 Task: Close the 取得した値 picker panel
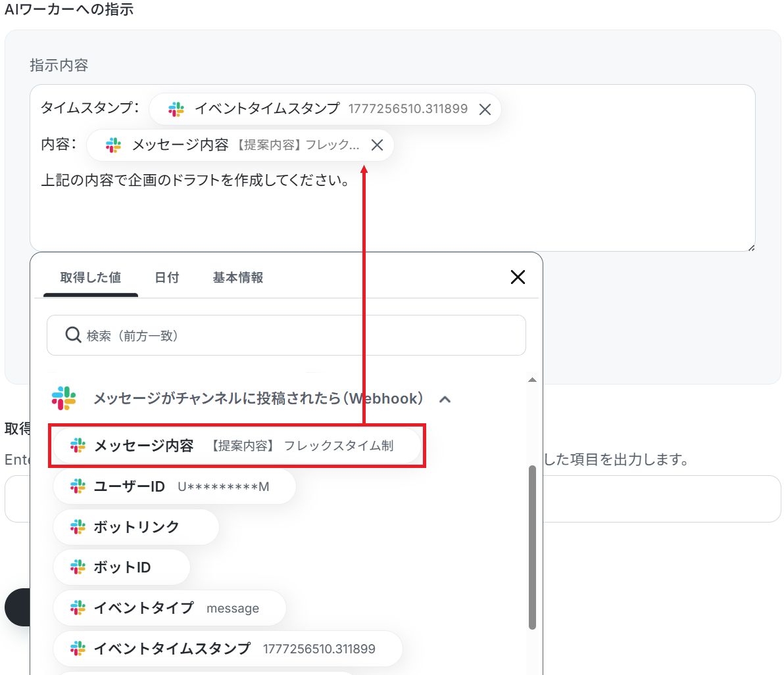point(518,277)
